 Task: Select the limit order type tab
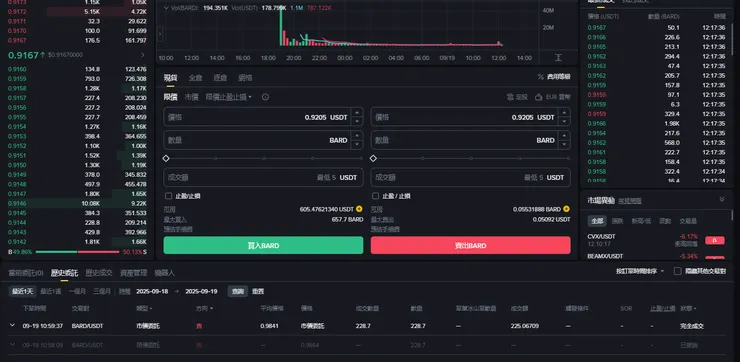[x=170, y=97]
